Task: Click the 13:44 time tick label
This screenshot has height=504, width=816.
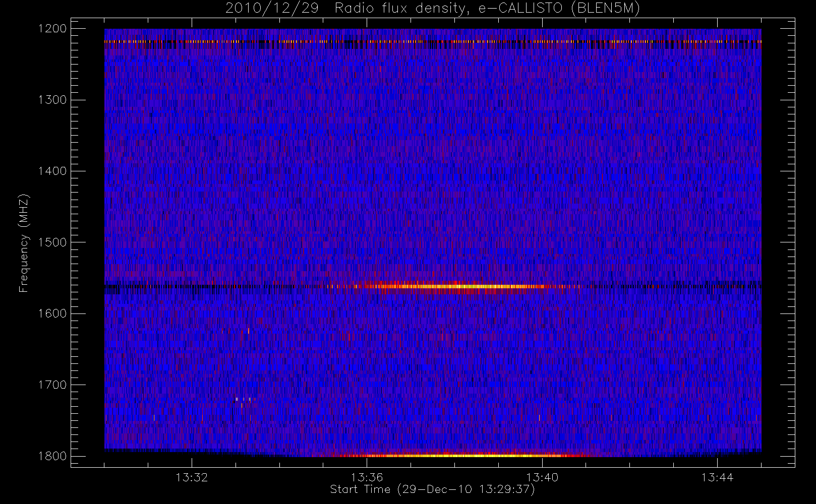Action: (x=717, y=477)
